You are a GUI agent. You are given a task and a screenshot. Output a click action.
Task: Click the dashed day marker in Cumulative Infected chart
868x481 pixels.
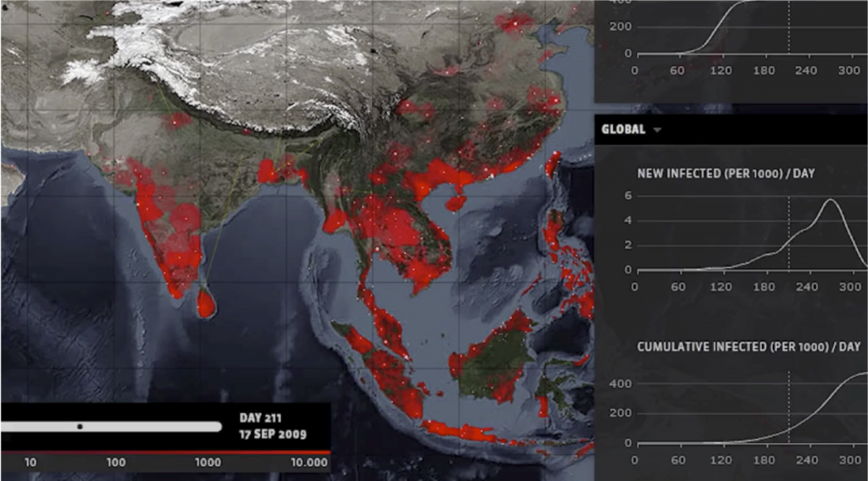point(789,406)
